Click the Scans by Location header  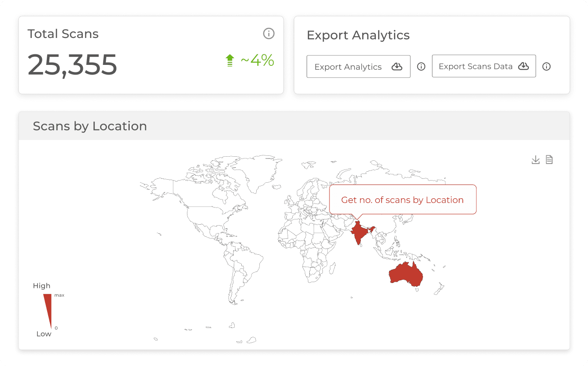(x=90, y=126)
